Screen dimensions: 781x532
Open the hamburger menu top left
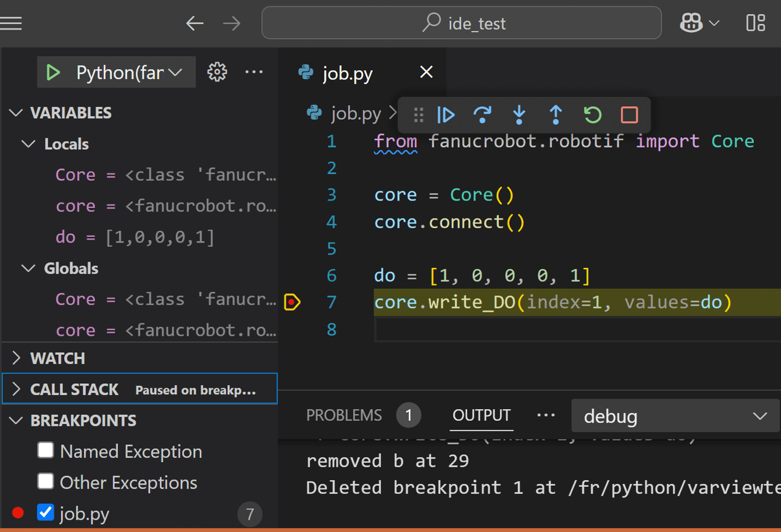tap(12, 22)
